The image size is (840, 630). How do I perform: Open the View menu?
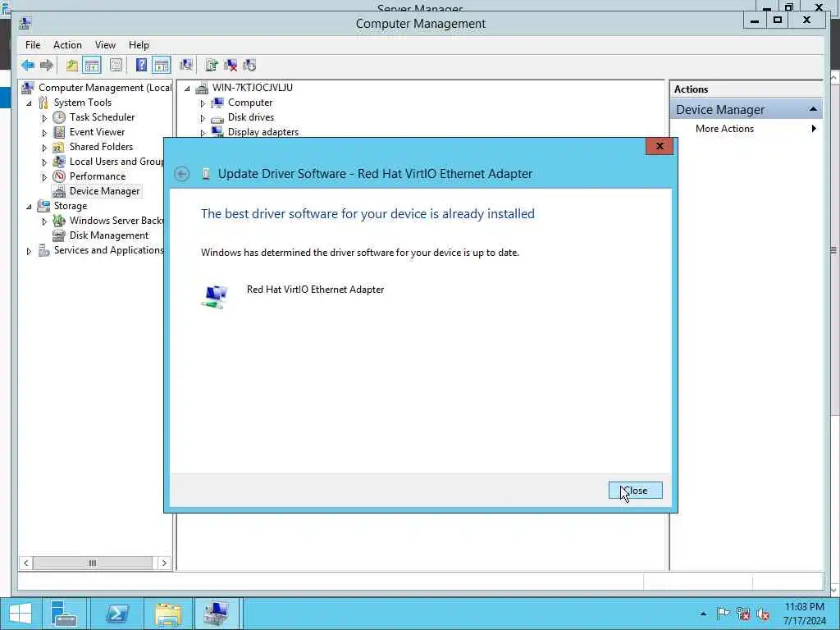(105, 45)
